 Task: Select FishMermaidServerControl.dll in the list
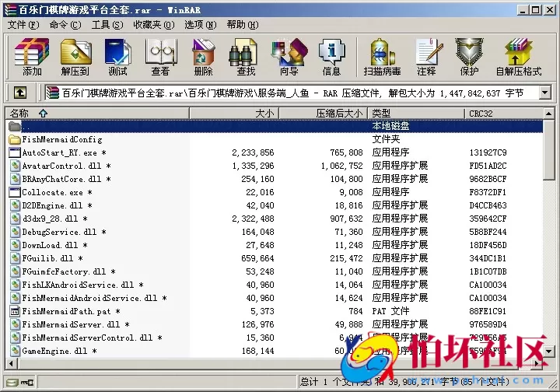pos(92,338)
